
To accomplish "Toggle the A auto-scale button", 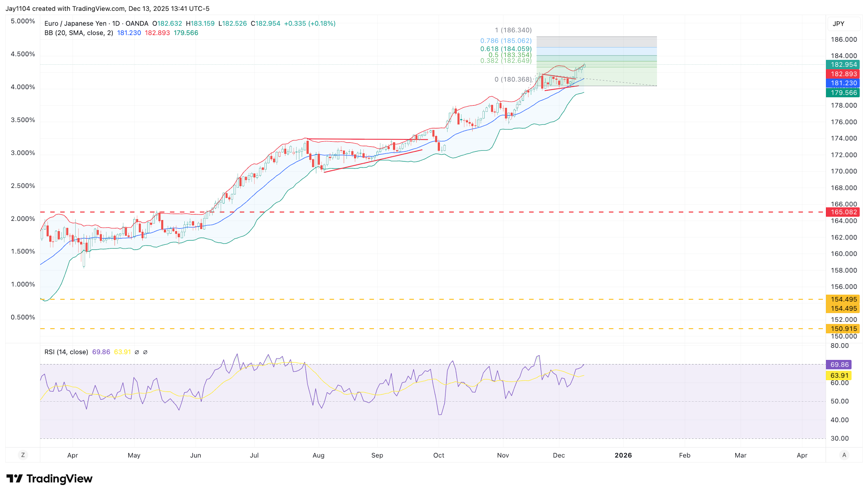I will [x=844, y=455].
